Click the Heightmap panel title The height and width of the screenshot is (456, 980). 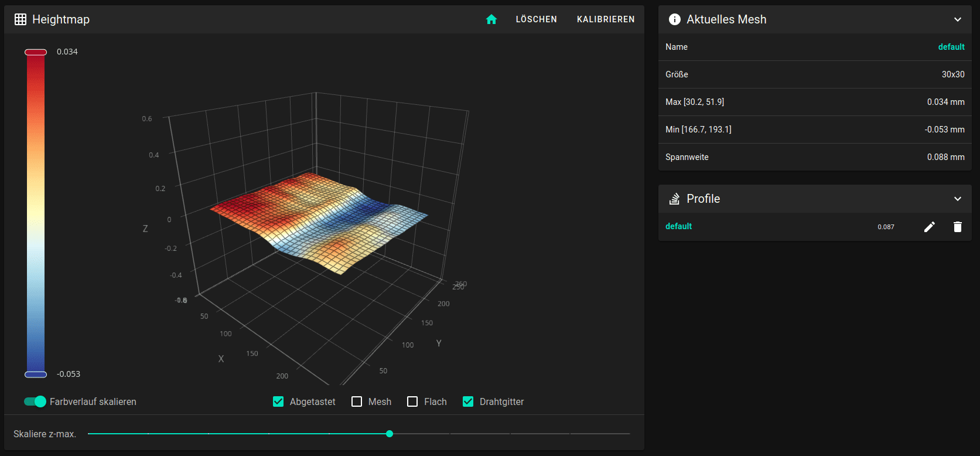(x=61, y=19)
